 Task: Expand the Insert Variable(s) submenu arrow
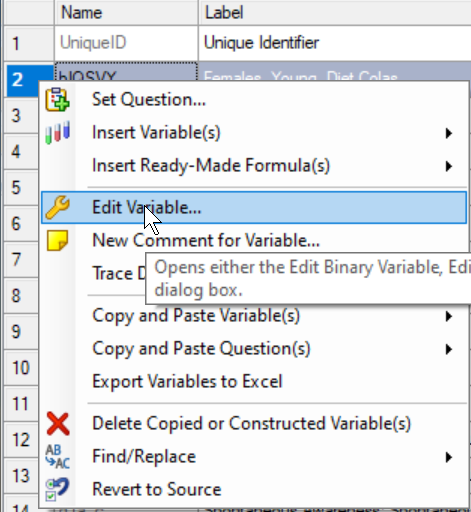click(x=449, y=133)
